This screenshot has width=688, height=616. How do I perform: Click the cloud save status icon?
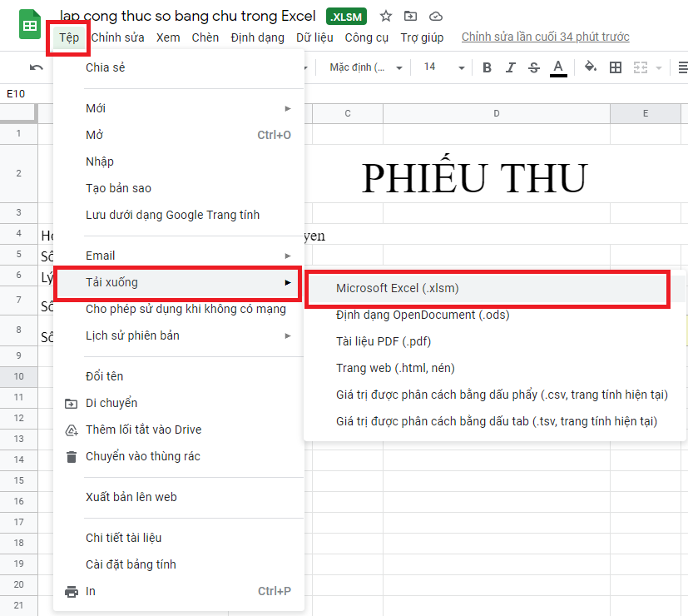[436, 16]
